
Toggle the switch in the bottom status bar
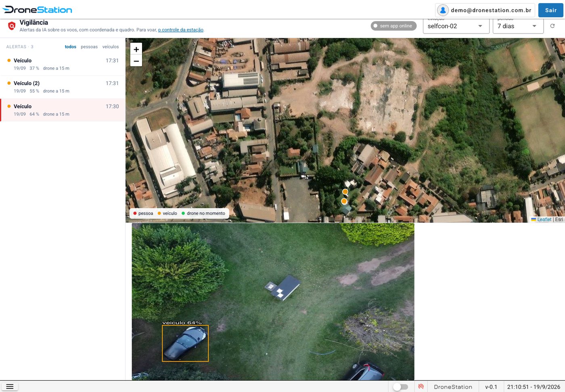(400, 387)
